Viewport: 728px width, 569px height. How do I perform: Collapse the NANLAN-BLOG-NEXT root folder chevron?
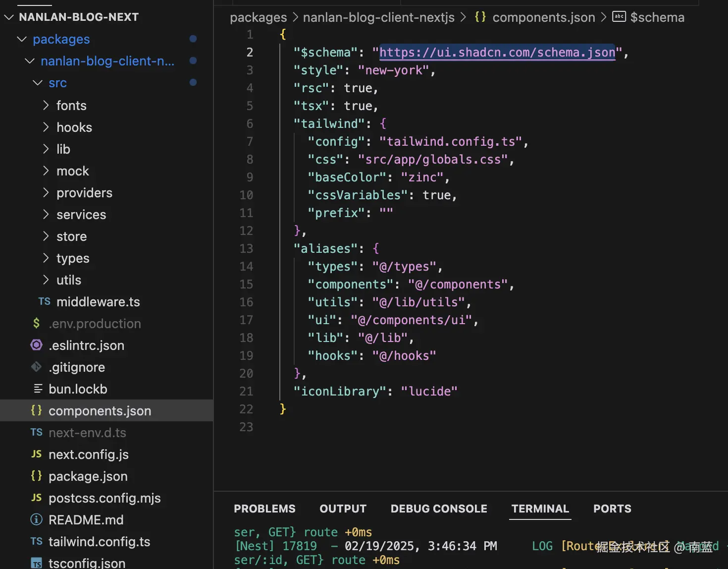(9, 17)
